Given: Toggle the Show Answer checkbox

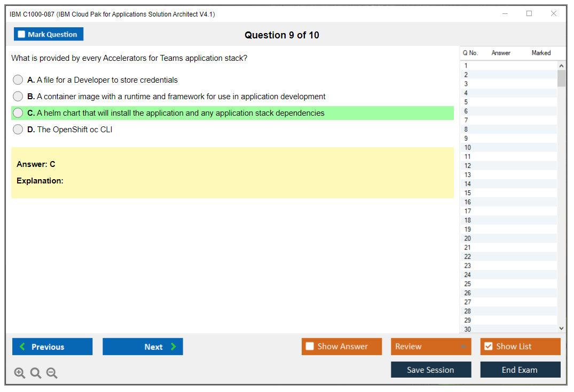Looking at the screenshot, I should pyautogui.click(x=310, y=347).
